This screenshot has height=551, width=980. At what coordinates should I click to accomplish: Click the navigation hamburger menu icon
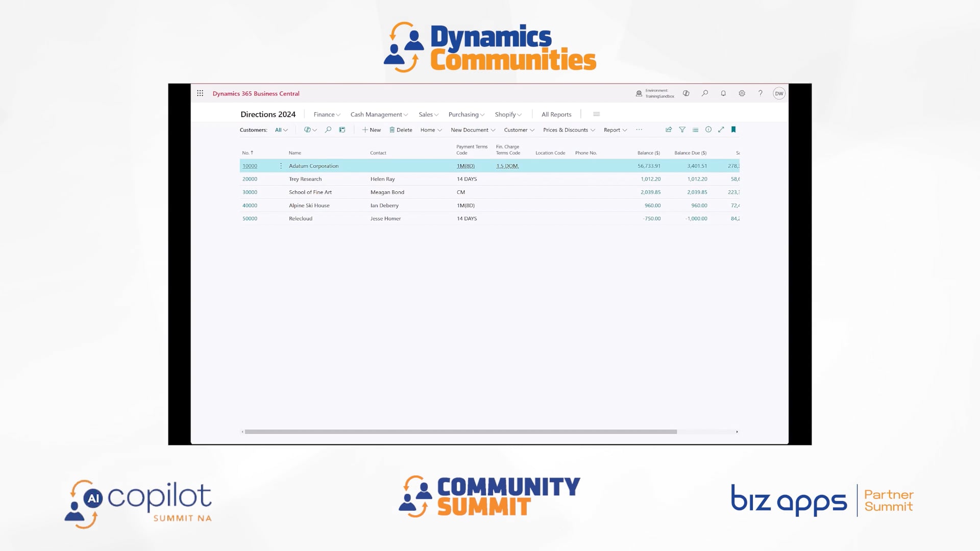click(x=596, y=114)
